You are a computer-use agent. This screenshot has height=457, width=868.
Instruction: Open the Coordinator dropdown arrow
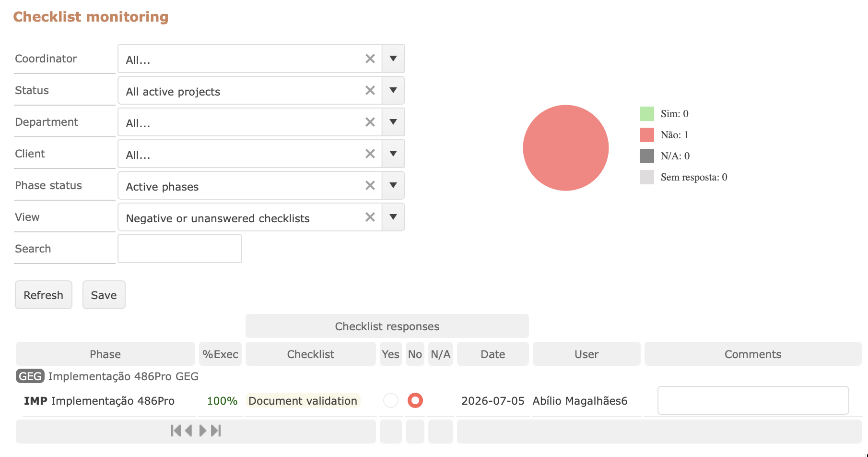393,59
